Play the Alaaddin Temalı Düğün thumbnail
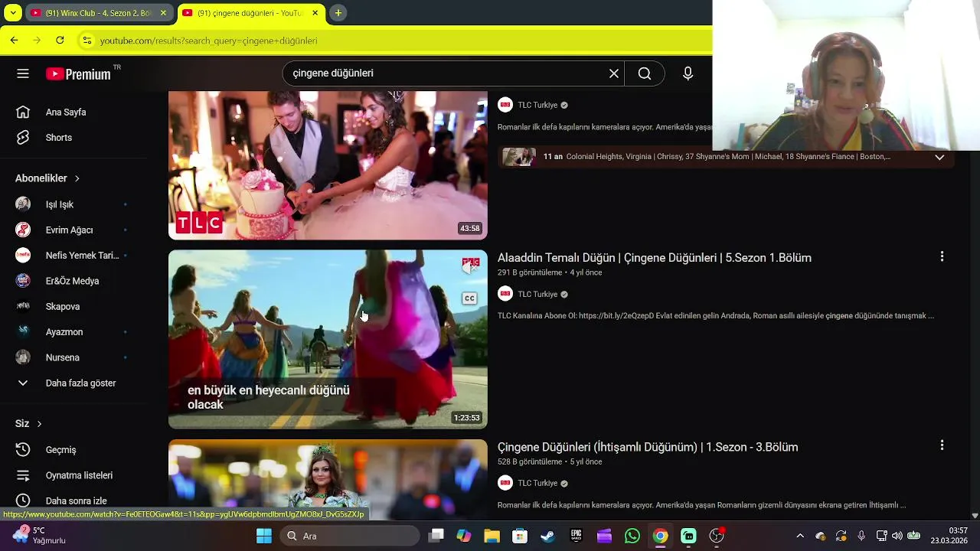This screenshot has width=980, height=551. pyautogui.click(x=328, y=339)
